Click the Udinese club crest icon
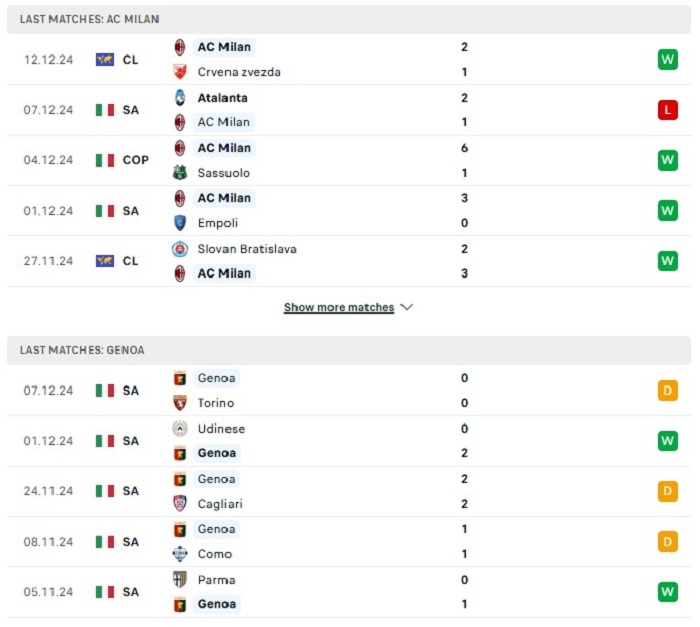 tap(180, 429)
